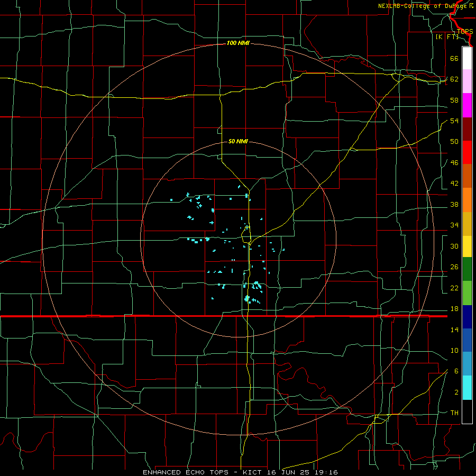Image resolution: width=476 pixels, height=476 pixels.
Task: Click the '2' legend value
Action: click(456, 392)
